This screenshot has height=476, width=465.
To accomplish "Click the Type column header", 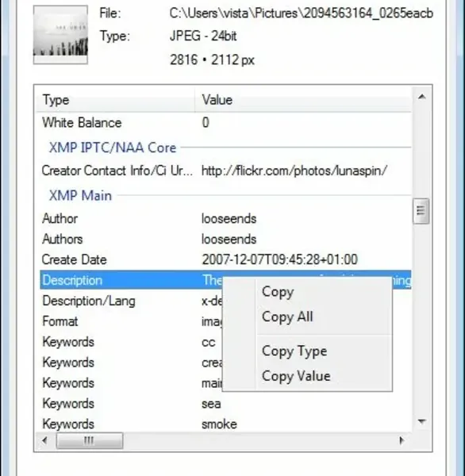I will tap(115, 100).
